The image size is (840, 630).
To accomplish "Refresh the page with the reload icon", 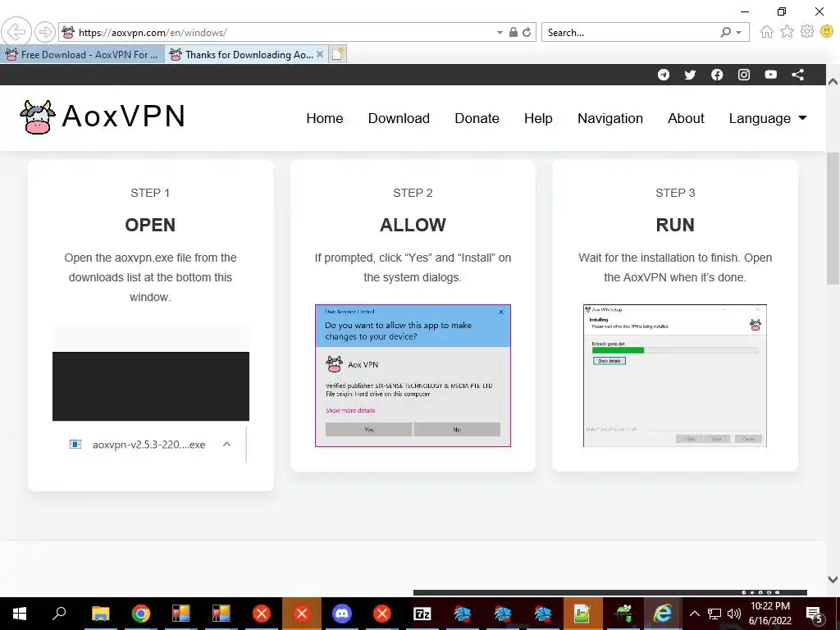I will point(527,32).
